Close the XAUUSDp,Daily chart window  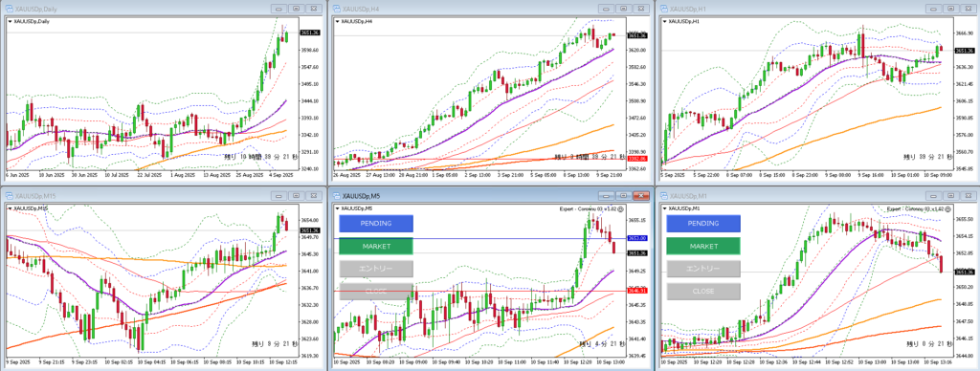coord(314,9)
